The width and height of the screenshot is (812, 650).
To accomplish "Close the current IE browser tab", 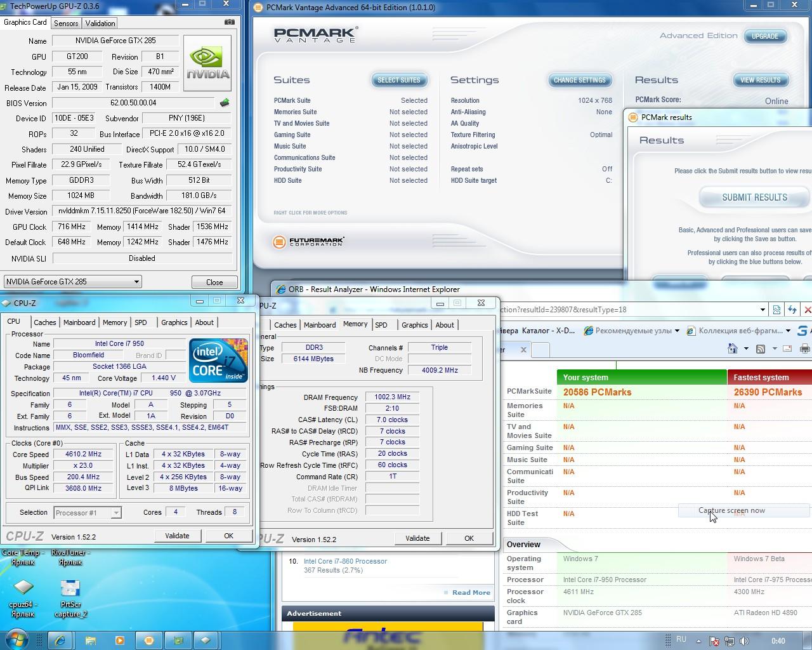I will click(523, 350).
